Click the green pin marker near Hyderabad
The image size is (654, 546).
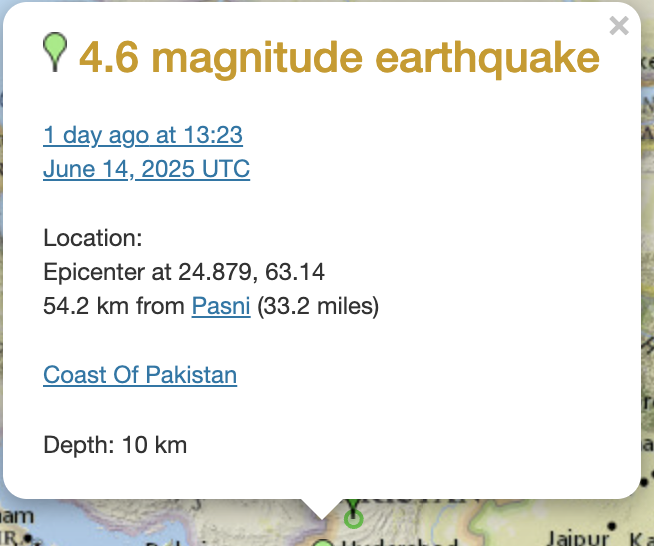pyautogui.click(x=323, y=542)
